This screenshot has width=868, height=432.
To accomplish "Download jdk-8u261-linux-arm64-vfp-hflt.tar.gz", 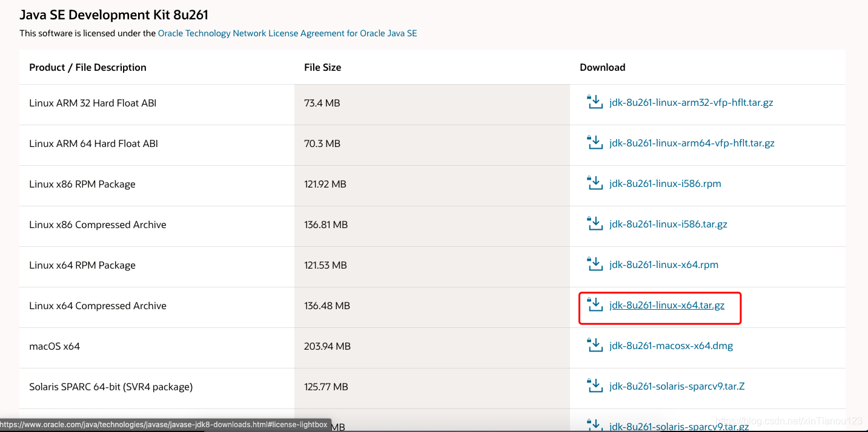I will click(x=692, y=143).
